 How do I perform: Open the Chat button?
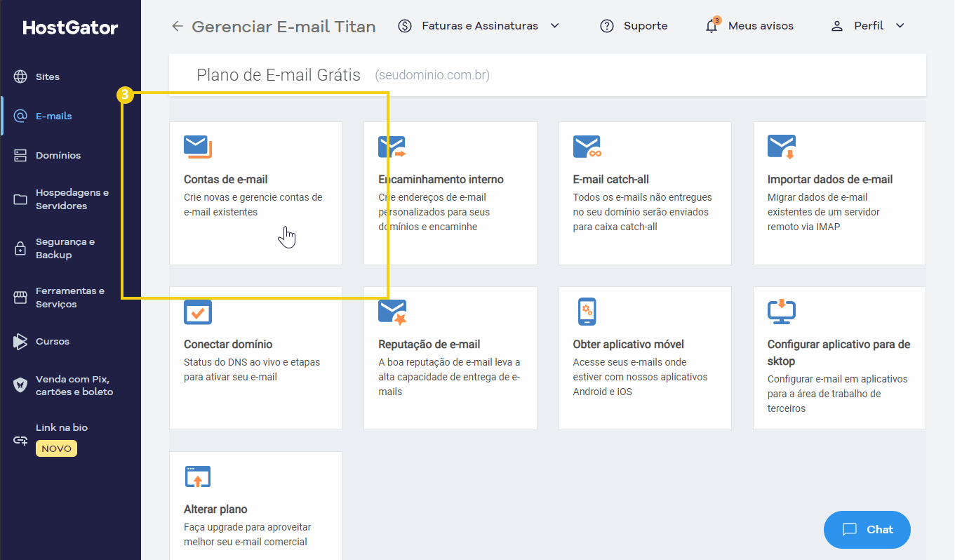[867, 530]
